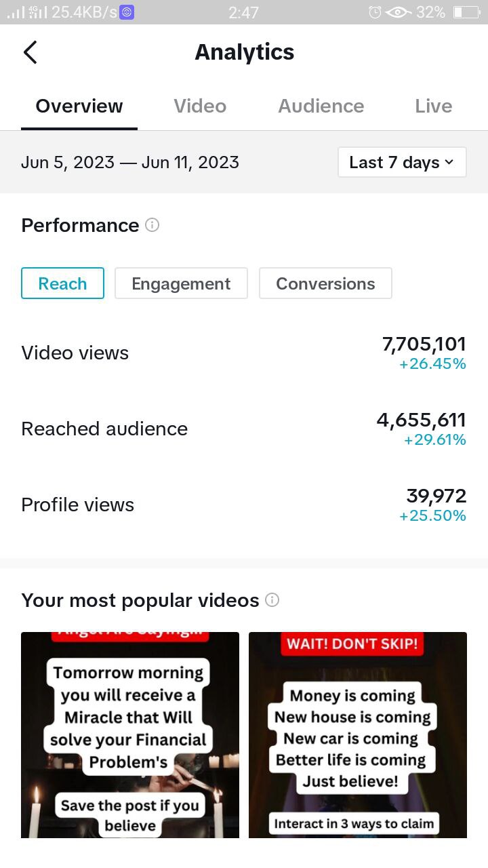Open the Performance info icon
Viewport: 488px width, 868px height.
[152, 225]
